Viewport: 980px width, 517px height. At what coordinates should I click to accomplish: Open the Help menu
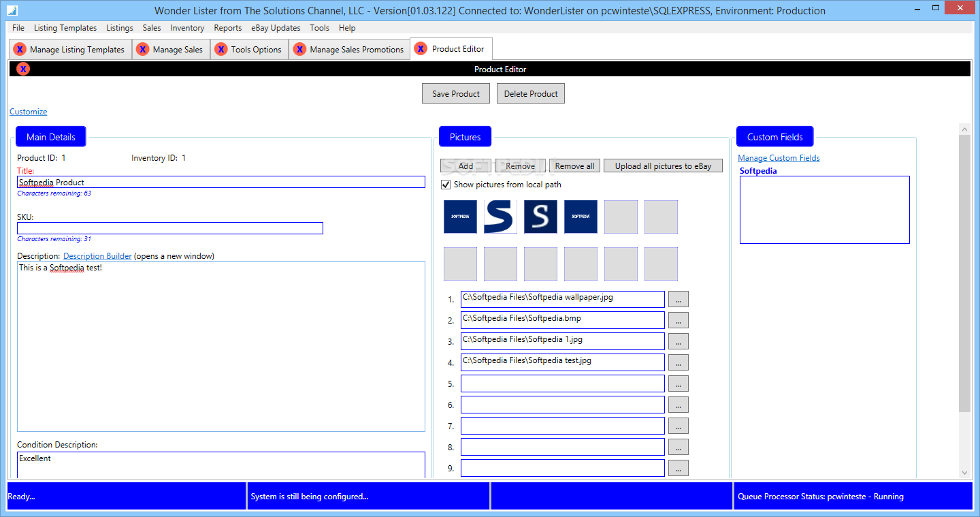tap(347, 28)
